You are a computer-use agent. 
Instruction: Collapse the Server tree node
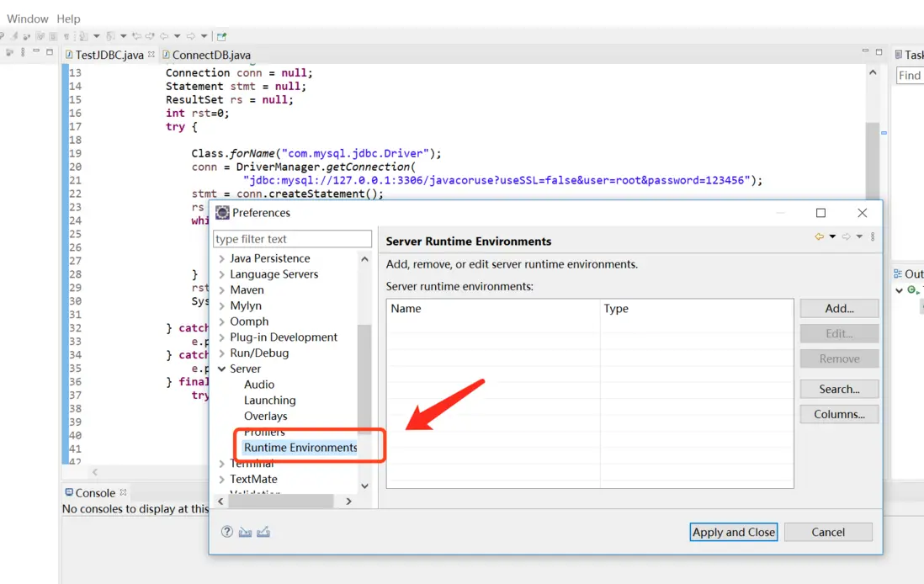pos(221,369)
